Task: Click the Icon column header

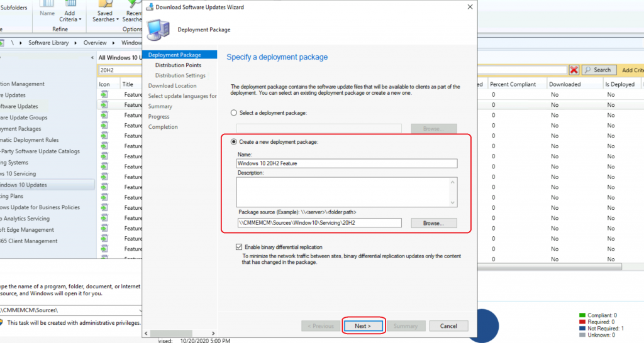Action: coord(108,84)
